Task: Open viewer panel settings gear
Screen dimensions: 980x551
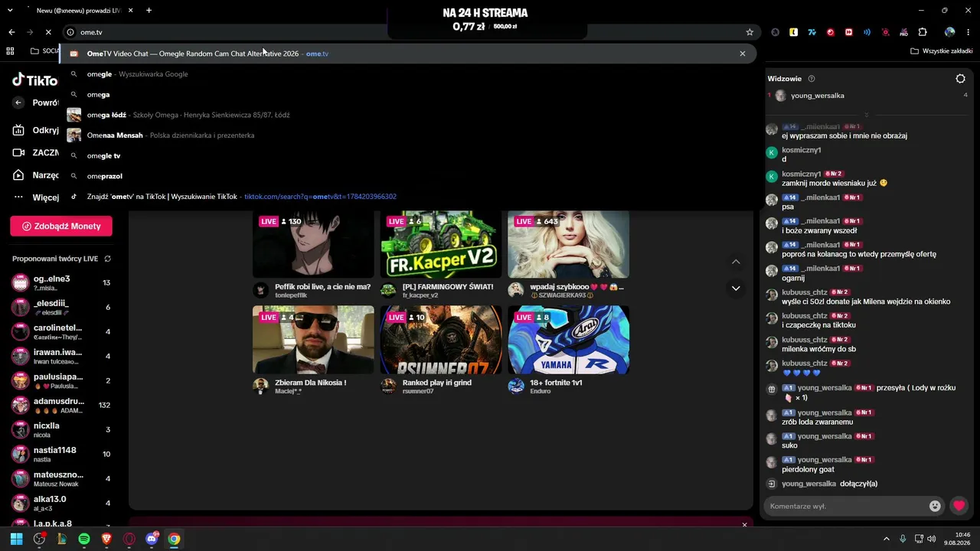Action: [961, 78]
